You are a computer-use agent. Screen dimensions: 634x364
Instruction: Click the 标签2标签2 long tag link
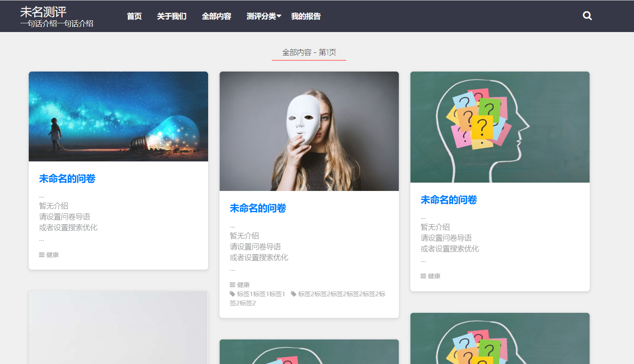[308, 299]
